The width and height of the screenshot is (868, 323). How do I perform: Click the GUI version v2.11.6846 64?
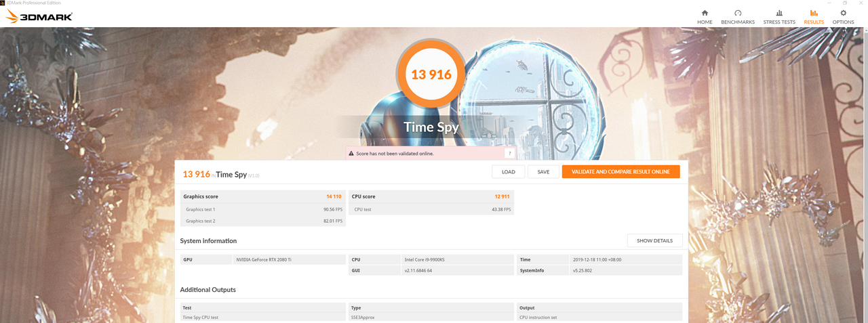pos(458,270)
